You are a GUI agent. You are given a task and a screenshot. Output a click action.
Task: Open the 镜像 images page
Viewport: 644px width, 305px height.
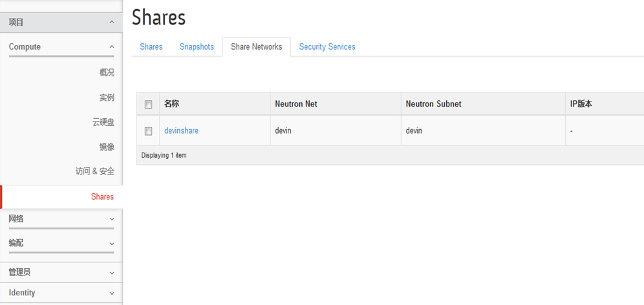click(107, 147)
